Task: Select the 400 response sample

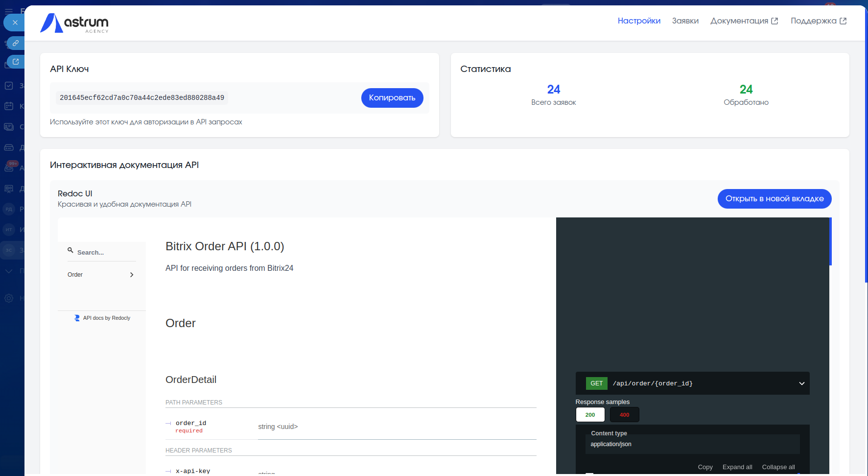Action: (x=624, y=415)
